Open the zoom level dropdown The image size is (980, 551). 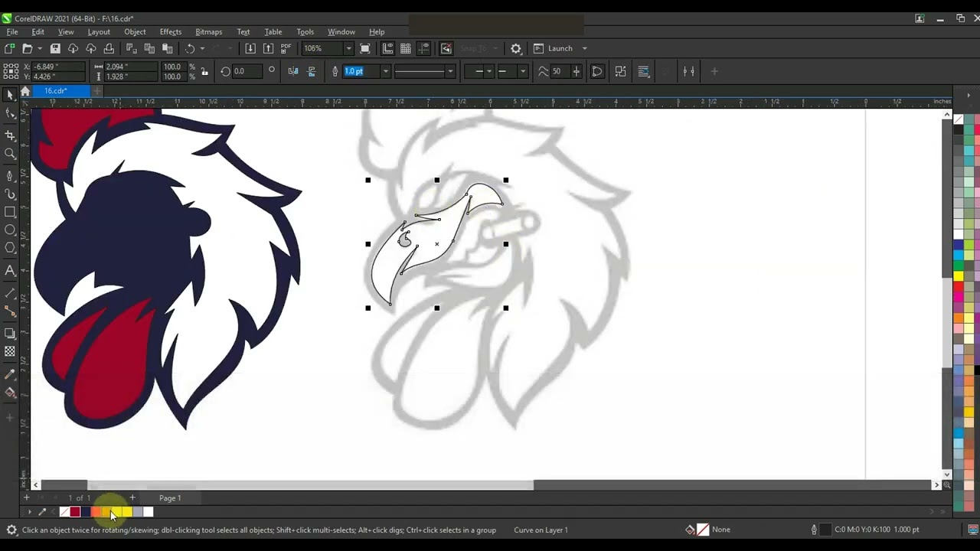click(348, 48)
